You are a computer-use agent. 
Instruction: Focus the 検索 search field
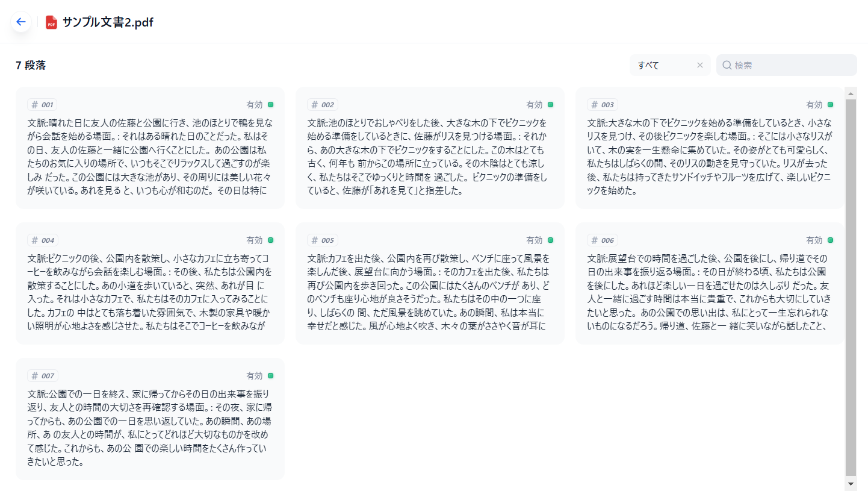click(786, 65)
